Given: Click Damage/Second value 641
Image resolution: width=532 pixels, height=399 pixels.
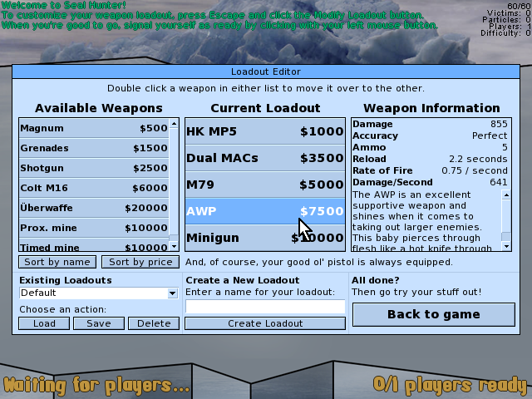Looking at the screenshot, I should pyautogui.click(x=499, y=182).
